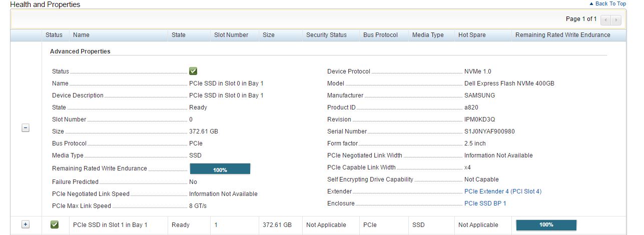Sort by the Size column header
The height and width of the screenshot is (235, 644).
(269, 35)
